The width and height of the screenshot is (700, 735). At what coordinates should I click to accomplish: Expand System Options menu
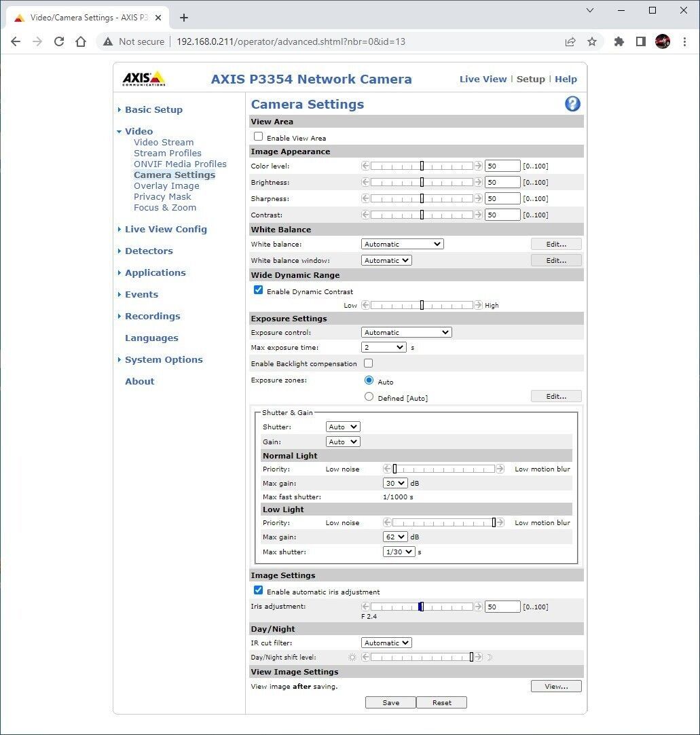coord(164,359)
